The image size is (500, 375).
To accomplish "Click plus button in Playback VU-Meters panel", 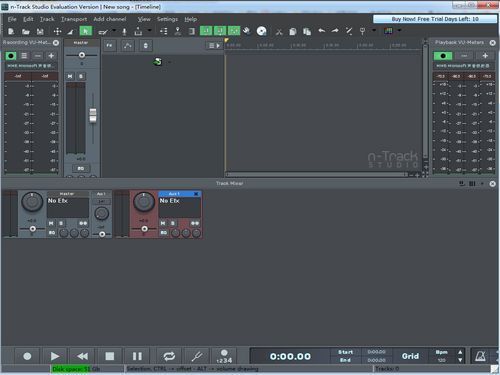I will click(x=485, y=56).
